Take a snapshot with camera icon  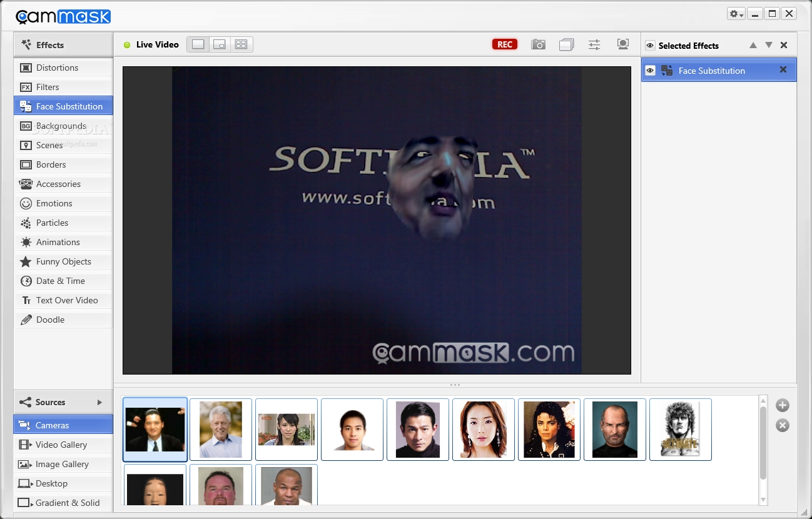[x=538, y=44]
